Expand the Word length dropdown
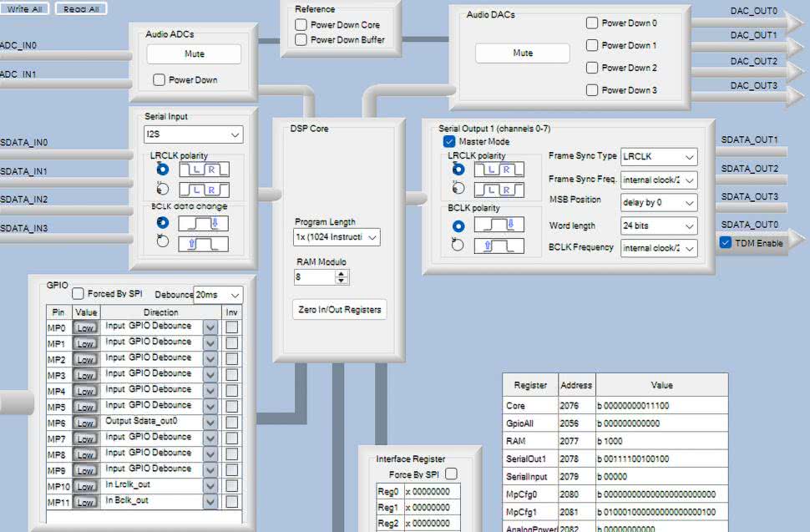This screenshot has height=532, width=810. tap(658, 225)
